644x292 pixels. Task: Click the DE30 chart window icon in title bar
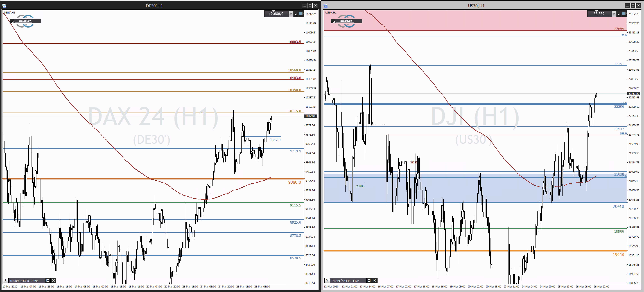[4, 5]
